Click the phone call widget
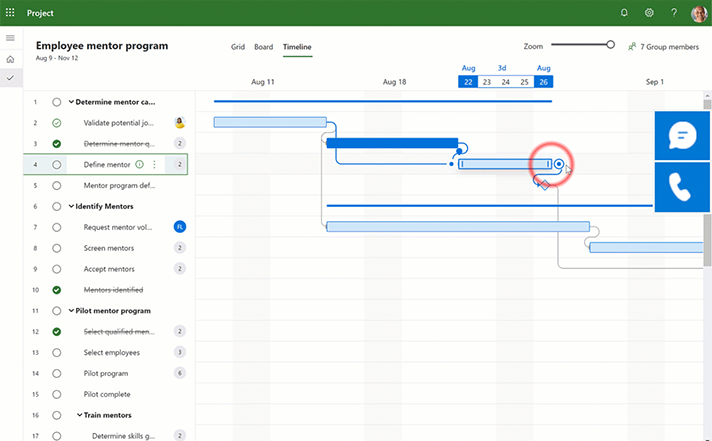 pos(682,187)
